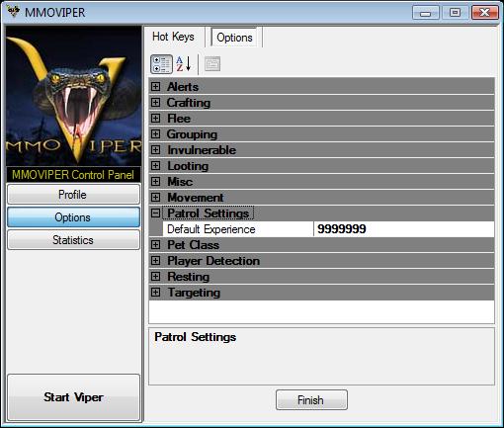
Task: Expand the Flee category
Action: point(155,119)
